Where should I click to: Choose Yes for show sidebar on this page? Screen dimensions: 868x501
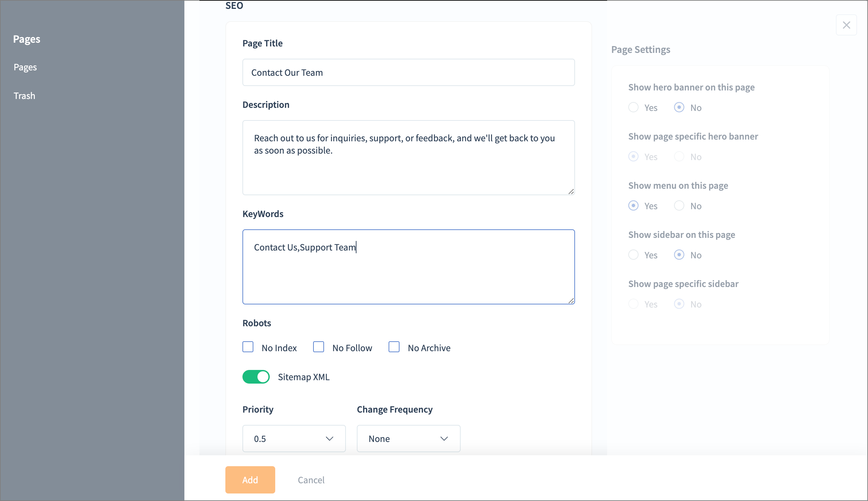633,255
